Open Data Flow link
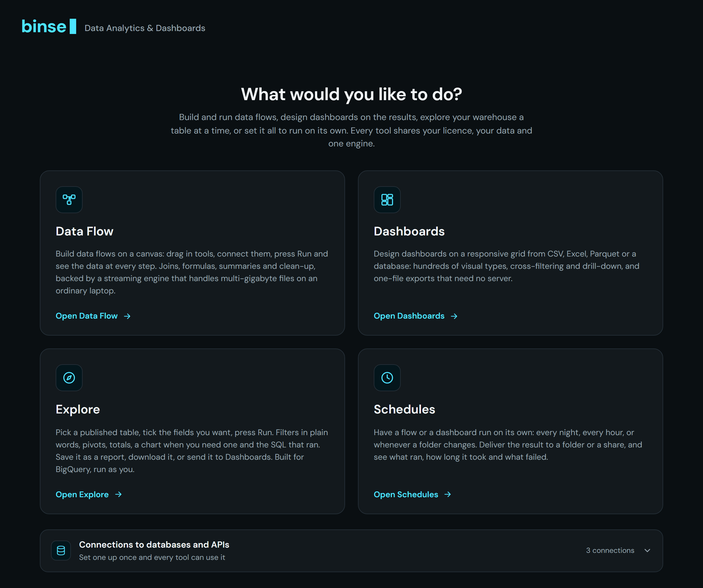 pyautogui.click(x=93, y=316)
